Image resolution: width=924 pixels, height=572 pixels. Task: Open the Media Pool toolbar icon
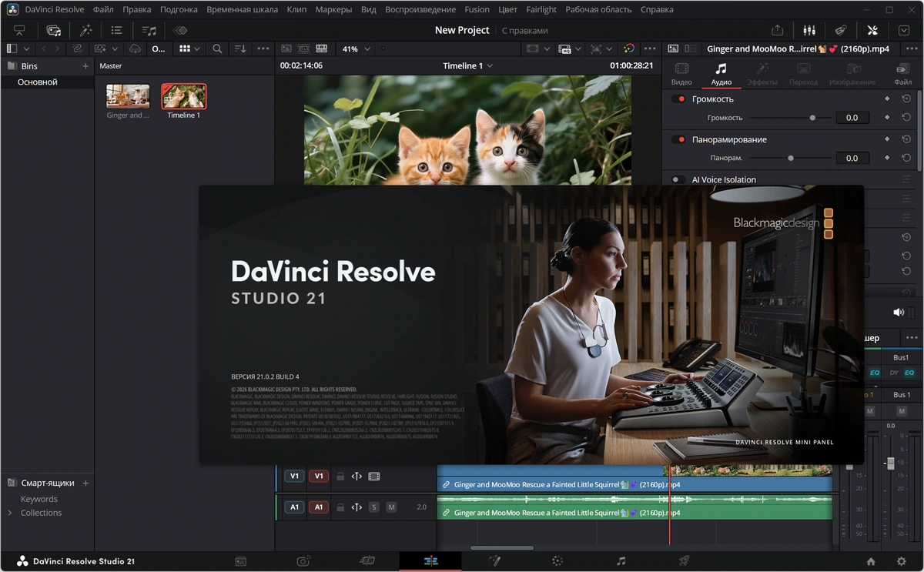[x=54, y=30]
